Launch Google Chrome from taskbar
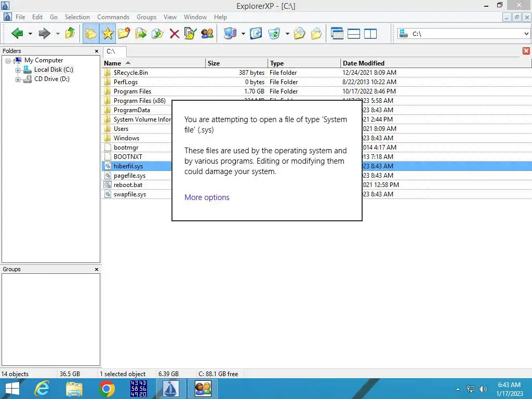The width and height of the screenshot is (532, 399). [107, 389]
